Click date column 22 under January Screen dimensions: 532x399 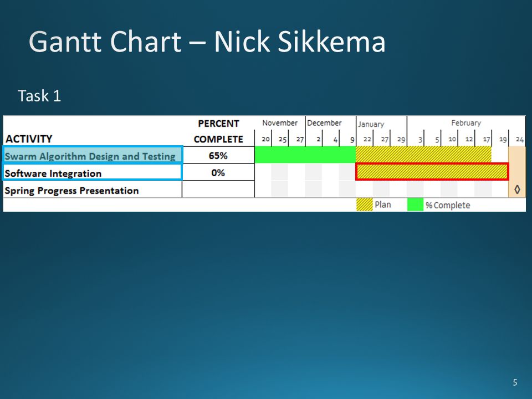367,139
